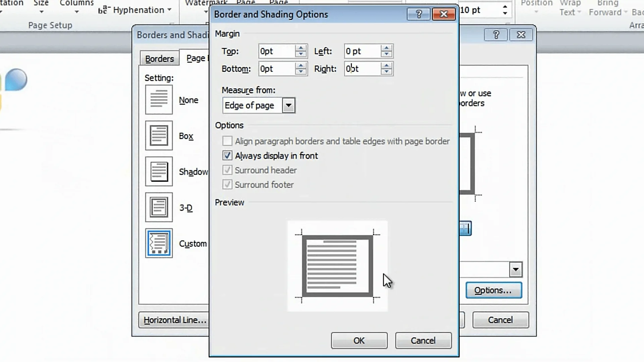Switch to the Borders tab
The height and width of the screenshot is (362, 644).
pyautogui.click(x=159, y=58)
